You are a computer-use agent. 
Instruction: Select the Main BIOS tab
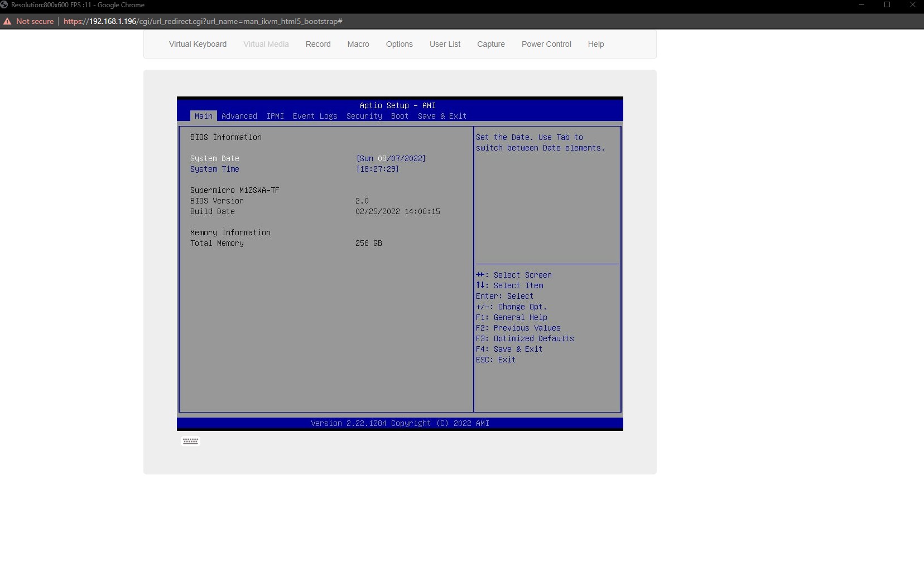point(204,116)
